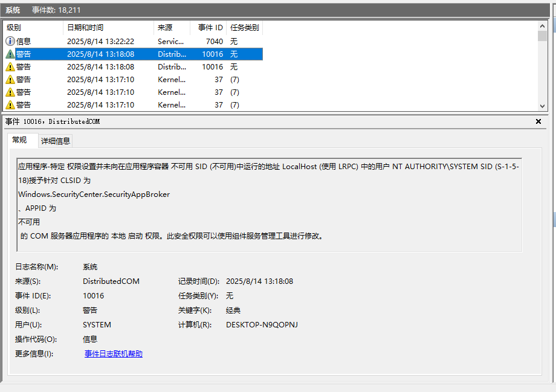556x392 pixels.
Task: Click the 操作代码 value 信息
Action: pyautogui.click(x=90, y=339)
